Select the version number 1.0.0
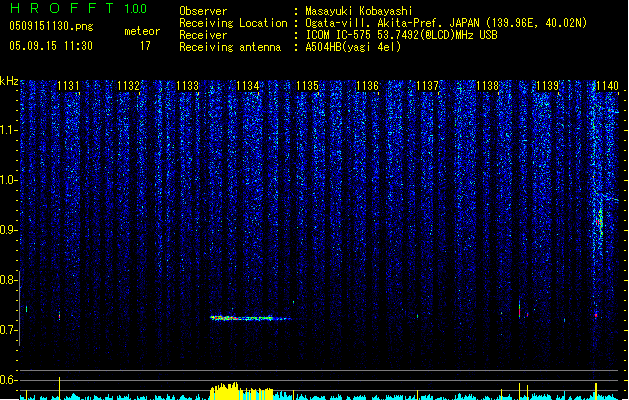 136,9
